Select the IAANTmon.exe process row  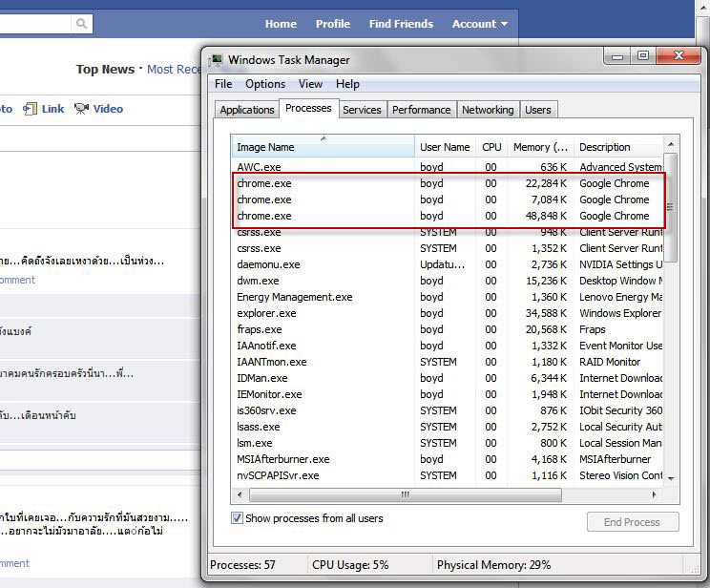449,362
